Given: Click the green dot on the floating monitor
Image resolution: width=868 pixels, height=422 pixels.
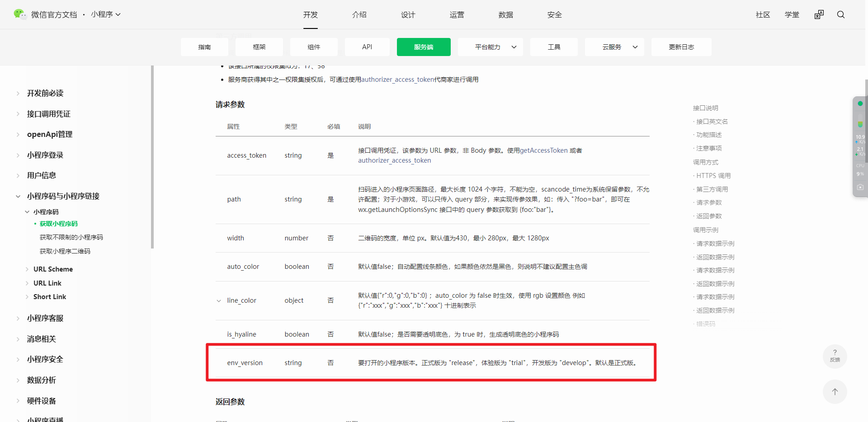Looking at the screenshot, I should tap(860, 103).
